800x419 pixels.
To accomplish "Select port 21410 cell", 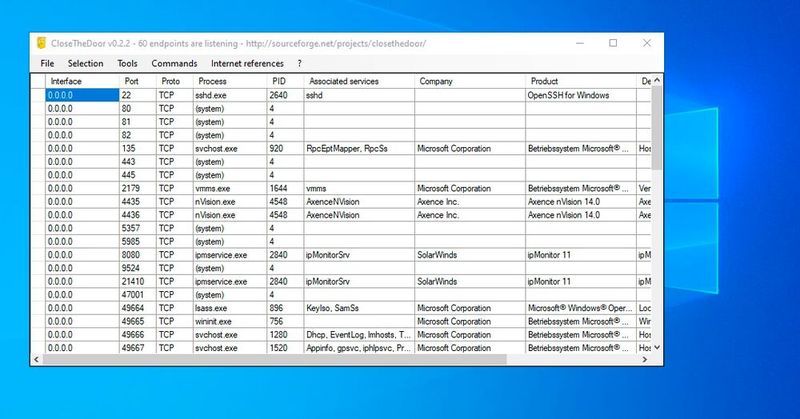I will pos(138,281).
